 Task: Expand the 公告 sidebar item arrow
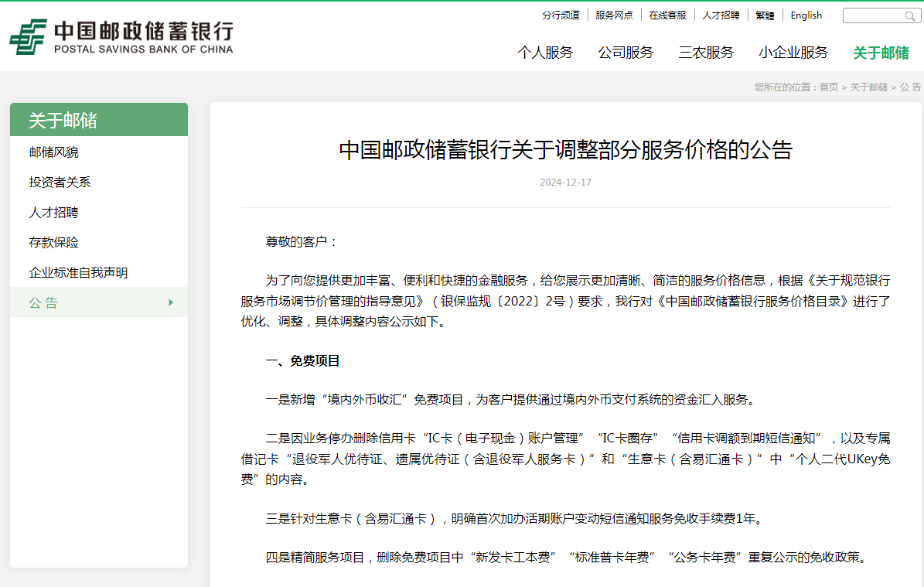171,302
